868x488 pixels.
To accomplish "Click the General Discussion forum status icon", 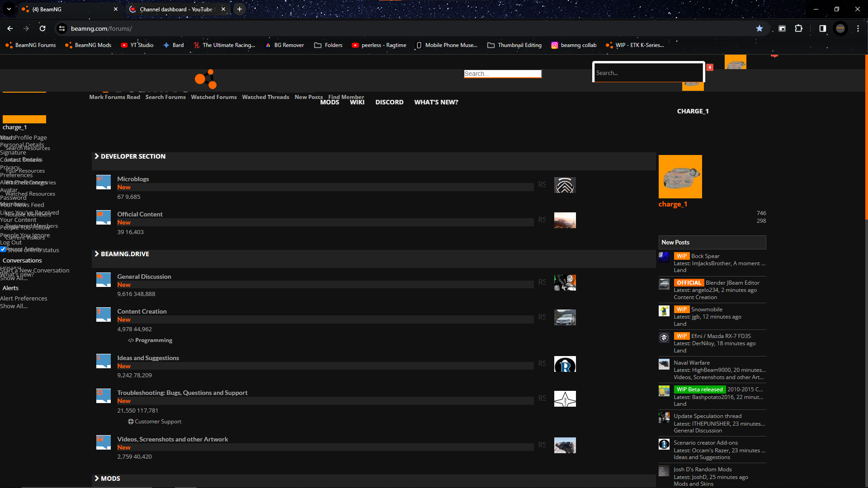I will tap(103, 280).
